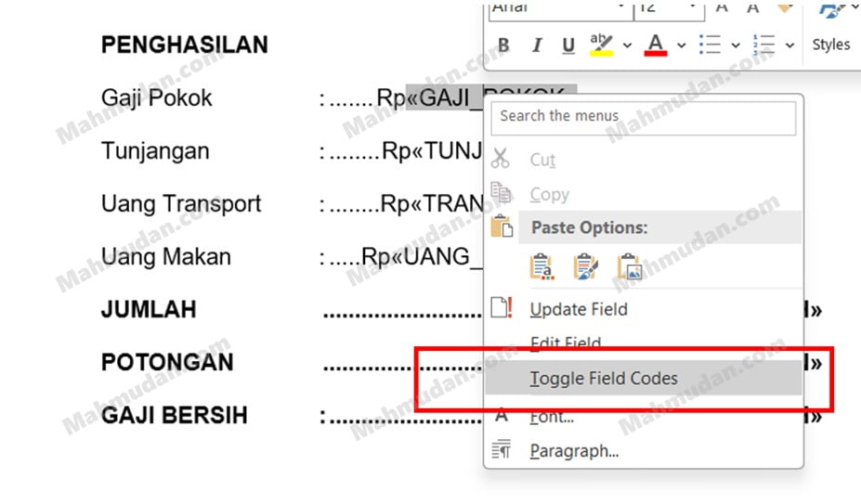Toggle bold formatting in mini toolbar
Viewport: 861px width, 504px height.
(x=503, y=45)
